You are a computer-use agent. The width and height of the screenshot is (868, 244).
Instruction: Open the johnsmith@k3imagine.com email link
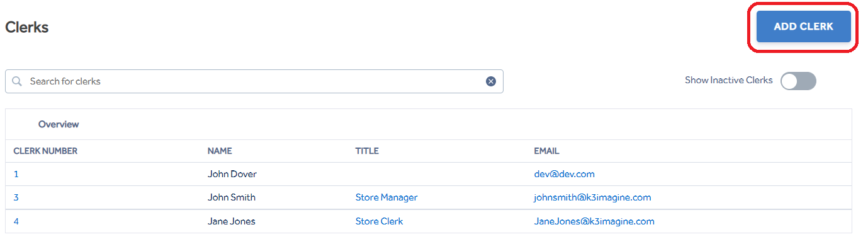(592, 197)
